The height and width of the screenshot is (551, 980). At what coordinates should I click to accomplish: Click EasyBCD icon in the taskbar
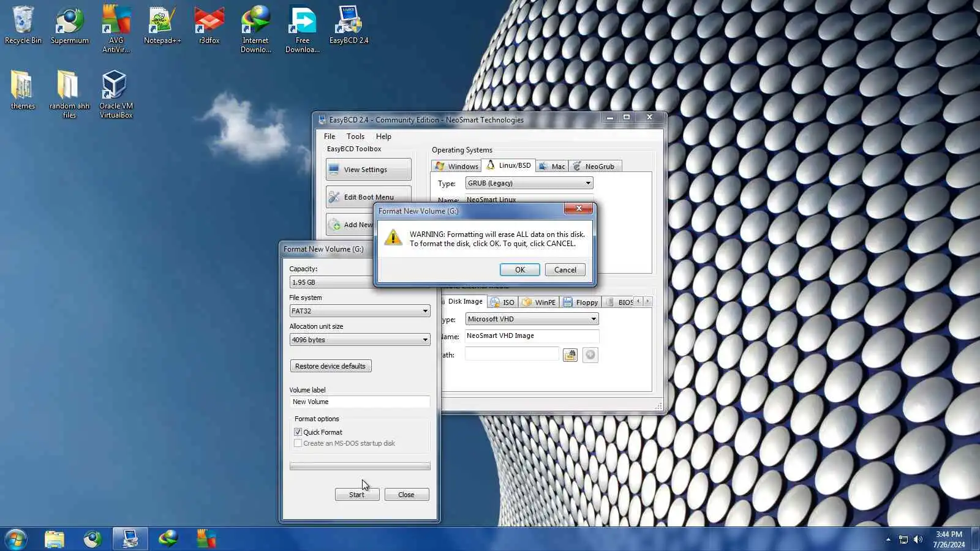(x=130, y=539)
